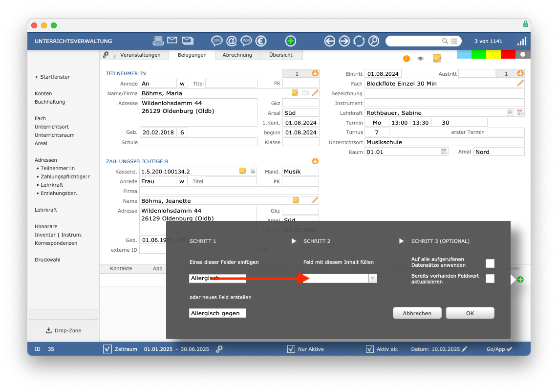The width and height of the screenshot is (558, 392).
Task: Toggle the eye visibility icon
Action: [421, 58]
